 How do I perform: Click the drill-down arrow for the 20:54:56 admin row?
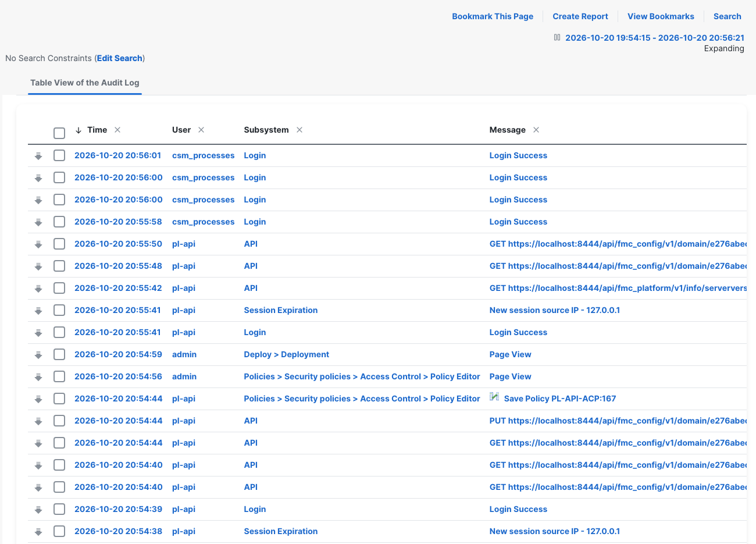[x=38, y=377]
